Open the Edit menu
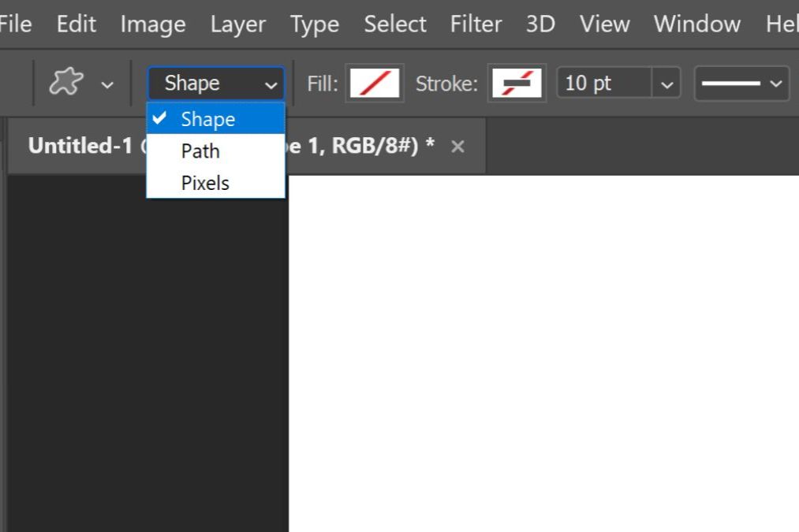Image resolution: width=799 pixels, height=532 pixels. click(x=76, y=24)
